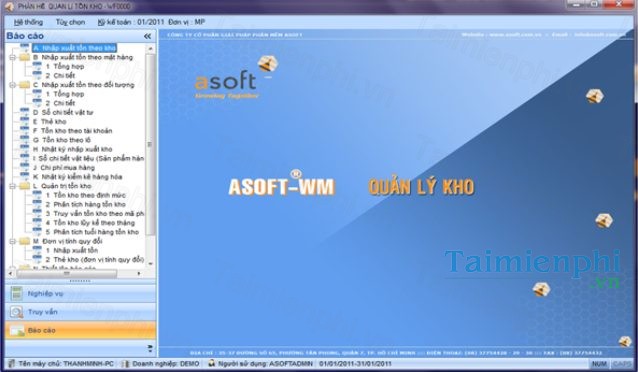Screen dimensions: 638x372
Task: Select I Sổ chi tiết vật liệu row
Action: (88, 158)
